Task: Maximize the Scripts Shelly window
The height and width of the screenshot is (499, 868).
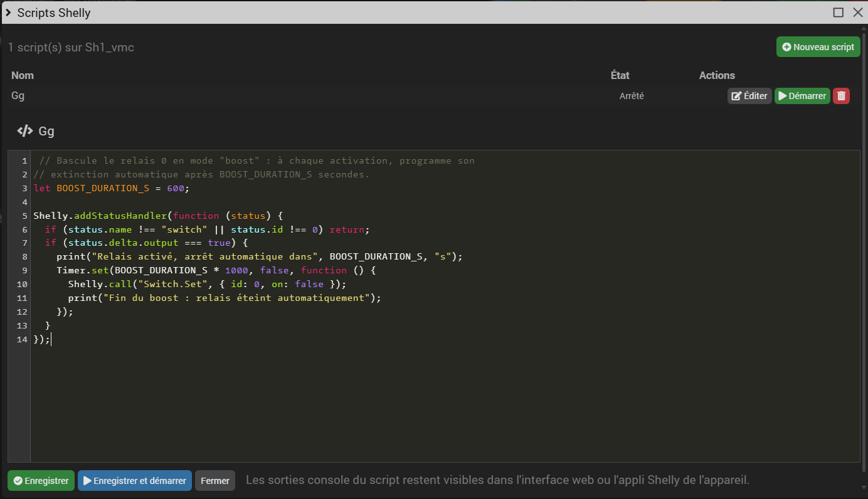Action: click(838, 13)
